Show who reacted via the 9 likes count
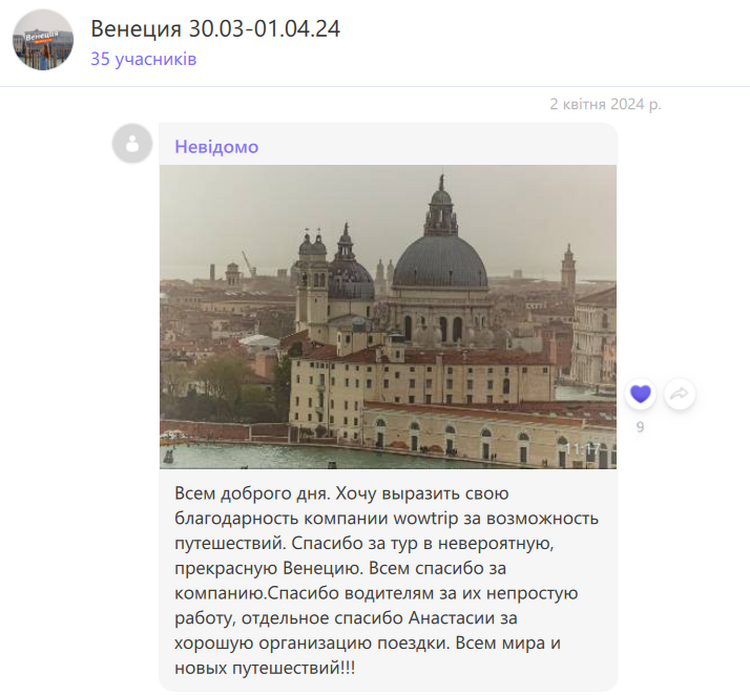 pyautogui.click(x=640, y=427)
